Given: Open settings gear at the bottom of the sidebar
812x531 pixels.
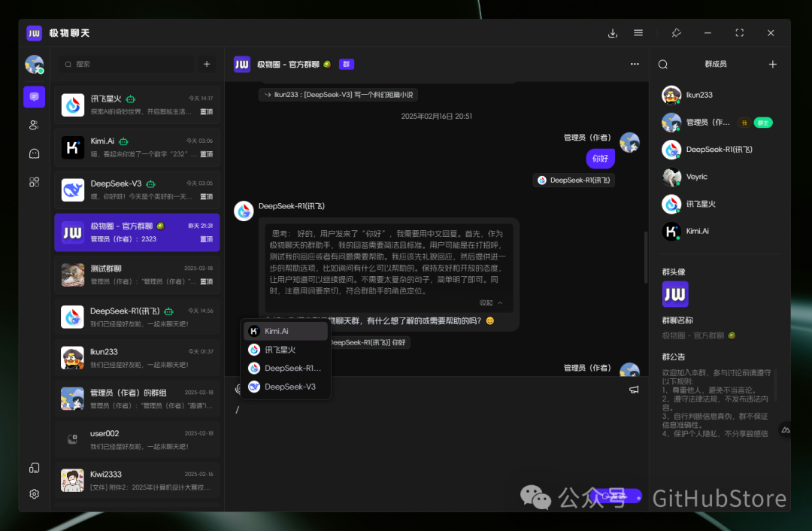Looking at the screenshot, I should click(34, 493).
